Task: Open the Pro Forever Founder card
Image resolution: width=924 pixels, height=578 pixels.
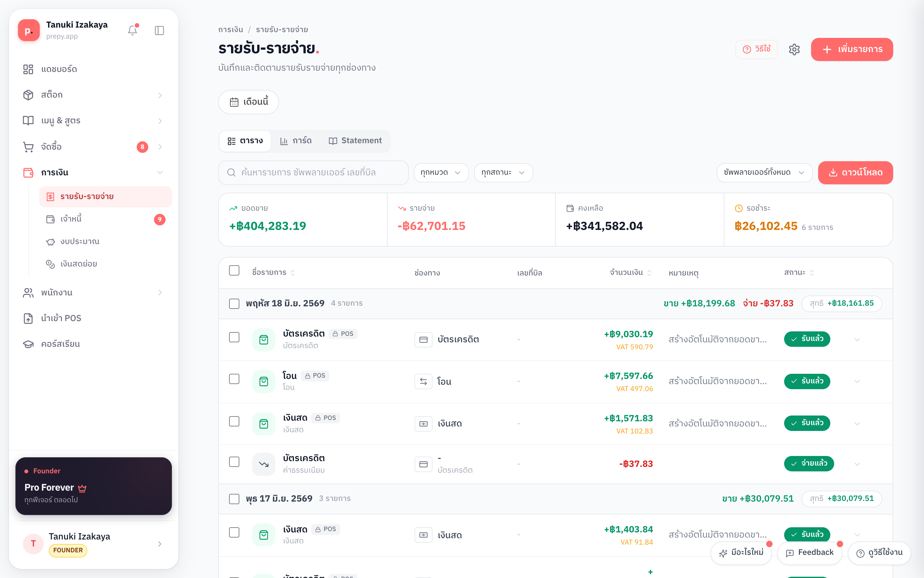Action: tap(94, 486)
